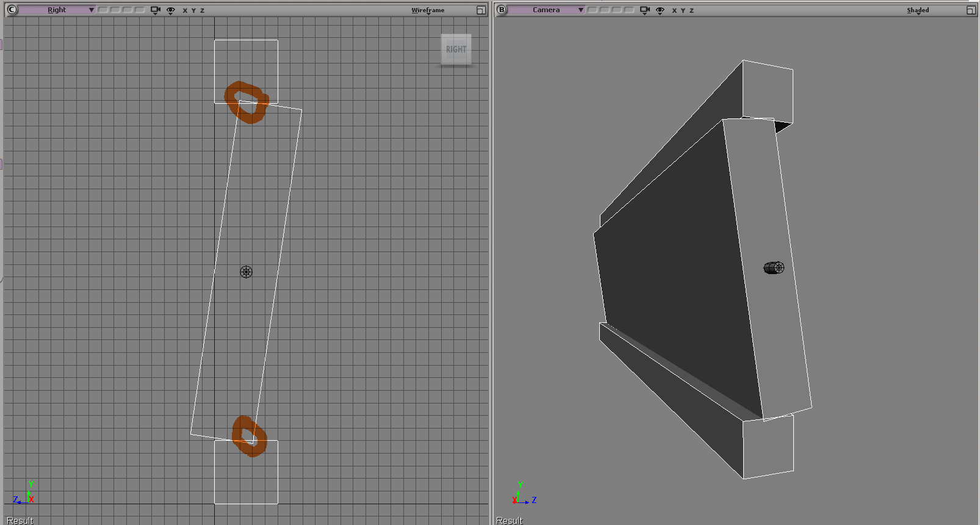Image resolution: width=980 pixels, height=525 pixels.
Task: Toggle X axis button in Right viewport
Action: [185, 10]
